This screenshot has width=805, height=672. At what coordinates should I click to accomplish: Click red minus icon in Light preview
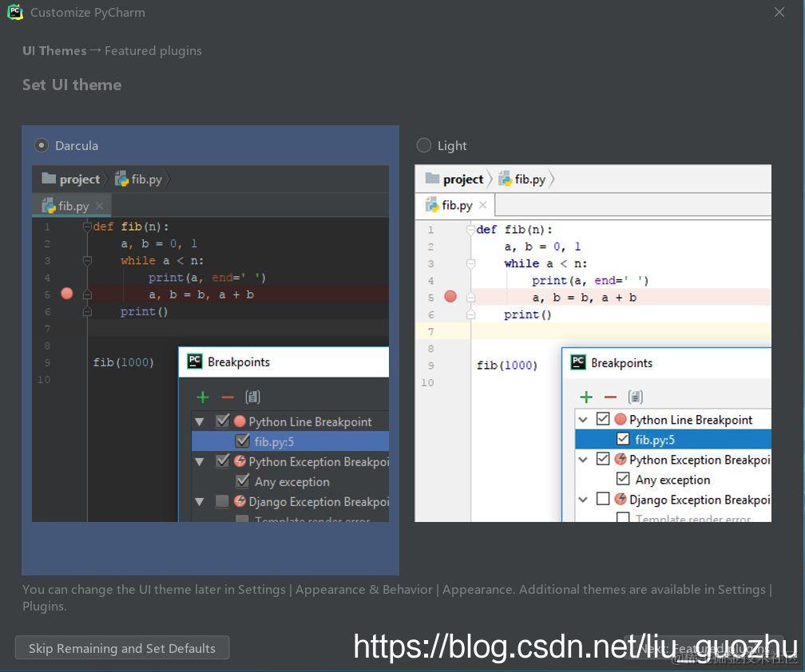pos(610,397)
